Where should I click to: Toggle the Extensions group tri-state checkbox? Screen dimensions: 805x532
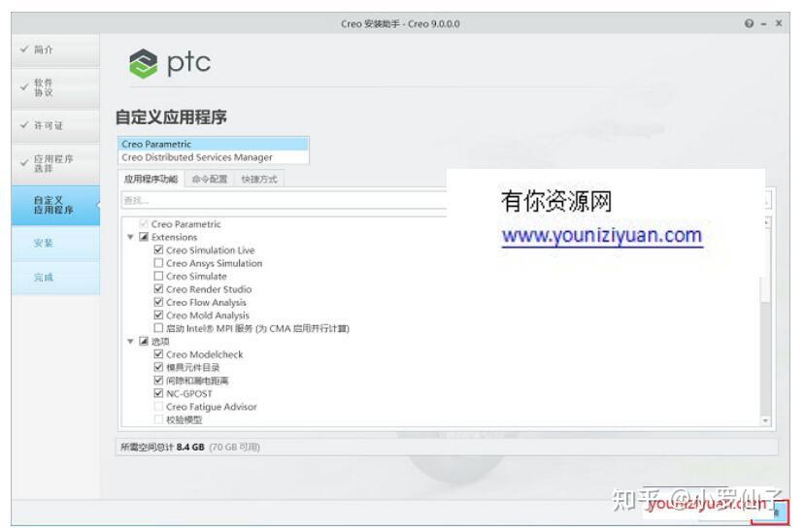tap(144, 237)
